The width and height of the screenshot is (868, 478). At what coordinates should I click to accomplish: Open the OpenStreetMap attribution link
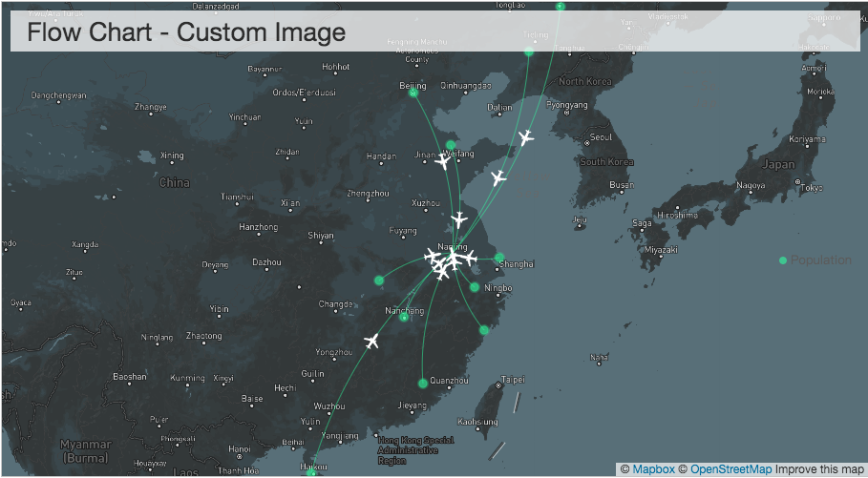[x=730, y=469]
